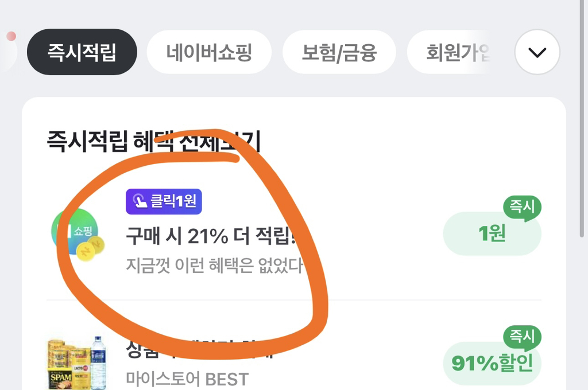Open the 보험/금융 category tab
The height and width of the screenshot is (390, 588).
click(339, 53)
